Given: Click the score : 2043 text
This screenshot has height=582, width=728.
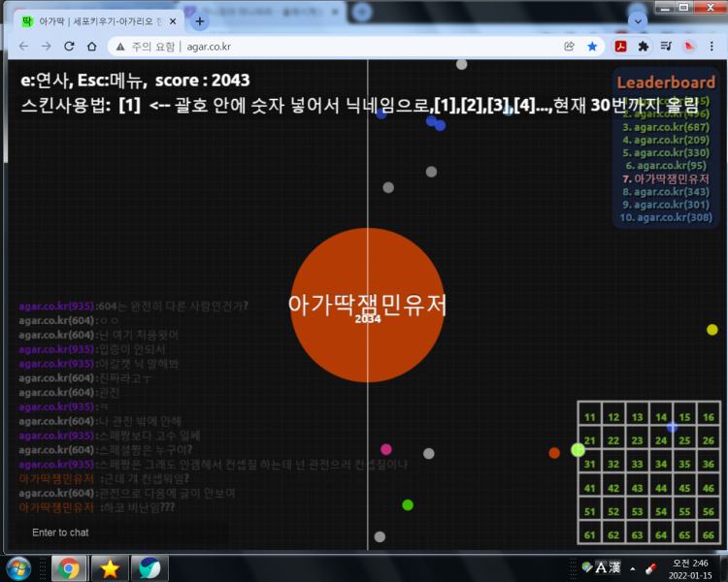Looking at the screenshot, I should [x=203, y=81].
